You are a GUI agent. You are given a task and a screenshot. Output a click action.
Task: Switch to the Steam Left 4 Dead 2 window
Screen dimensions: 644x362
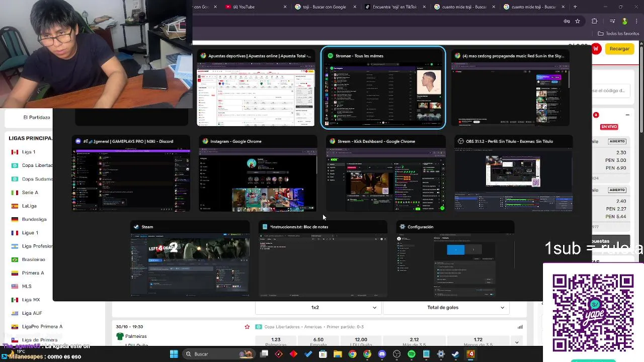pyautogui.click(x=190, y=259)
